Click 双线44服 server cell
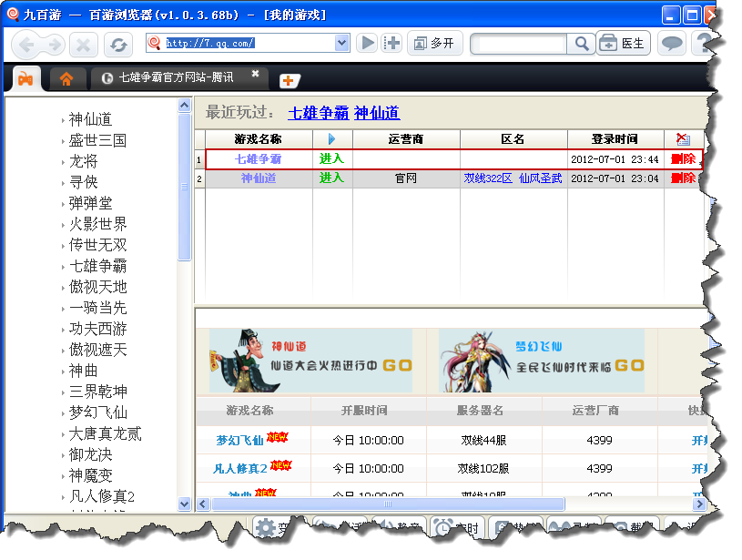Screen dimensions: 742x560 click(483, 441)
